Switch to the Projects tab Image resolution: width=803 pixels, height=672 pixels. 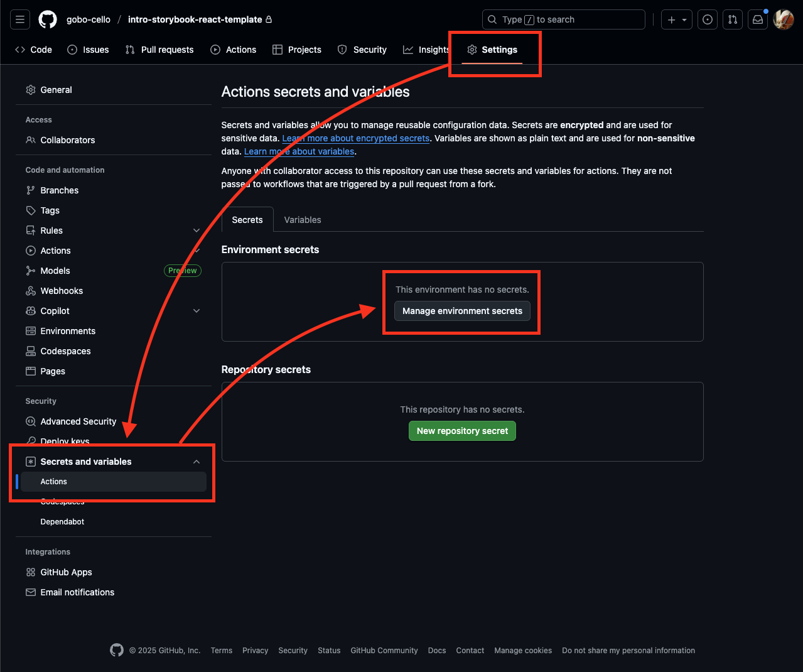click(297, 50)
